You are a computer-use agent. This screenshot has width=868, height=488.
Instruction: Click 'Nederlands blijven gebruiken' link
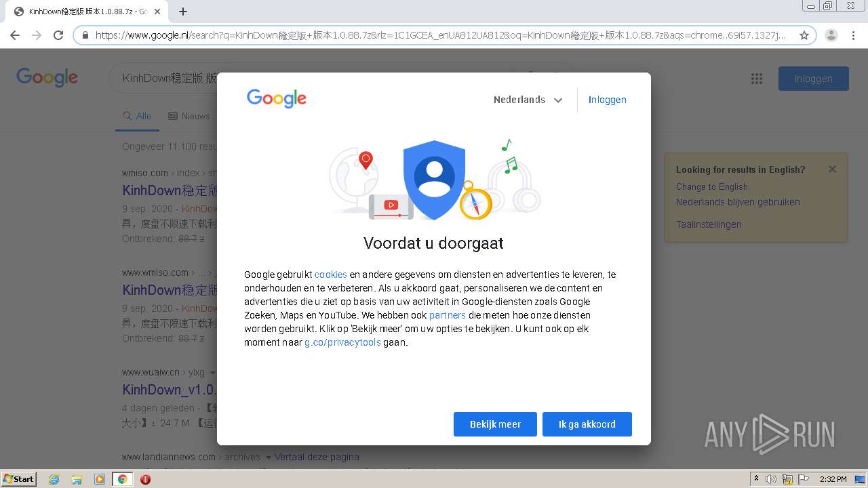pos(738,202)
